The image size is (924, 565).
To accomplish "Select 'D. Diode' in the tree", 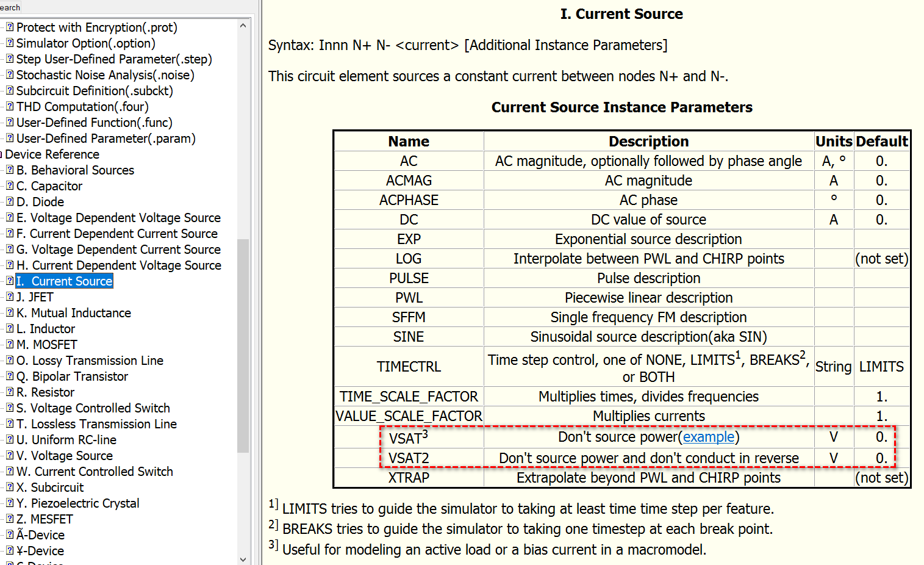I will [40, 202].
